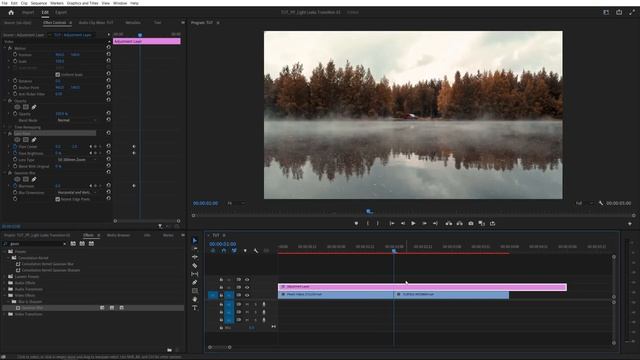Open the Button Editor plus icon
Viewport: 640px width, 360px height.
[x=630, y=224]
